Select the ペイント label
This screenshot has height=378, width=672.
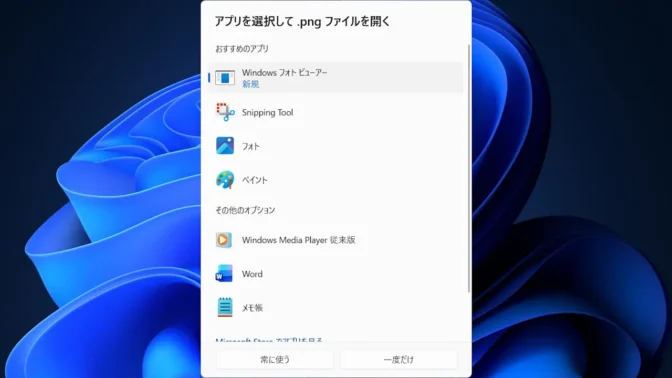click(x=255, y=180)
